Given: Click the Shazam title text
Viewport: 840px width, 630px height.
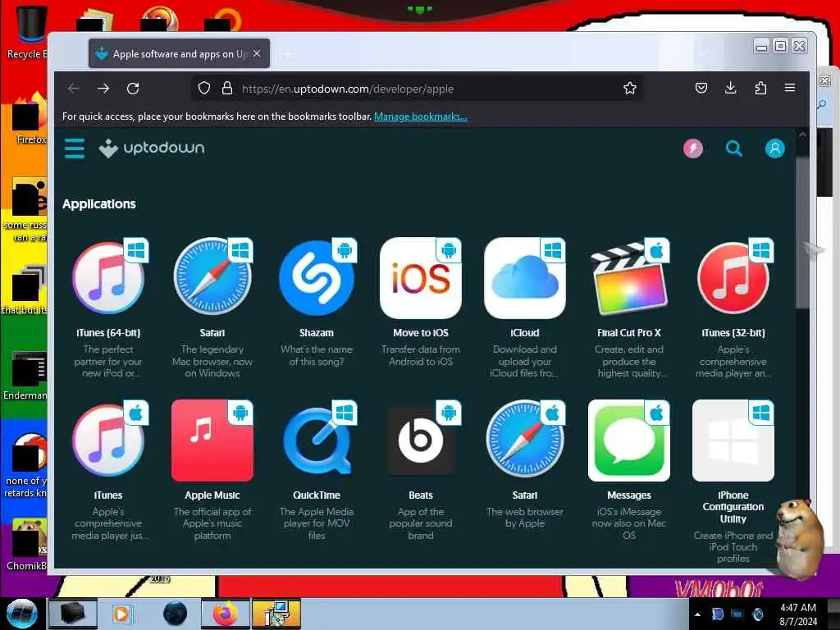Looking at the screenshot, I should pyautogui.click(x=317, y=333).
